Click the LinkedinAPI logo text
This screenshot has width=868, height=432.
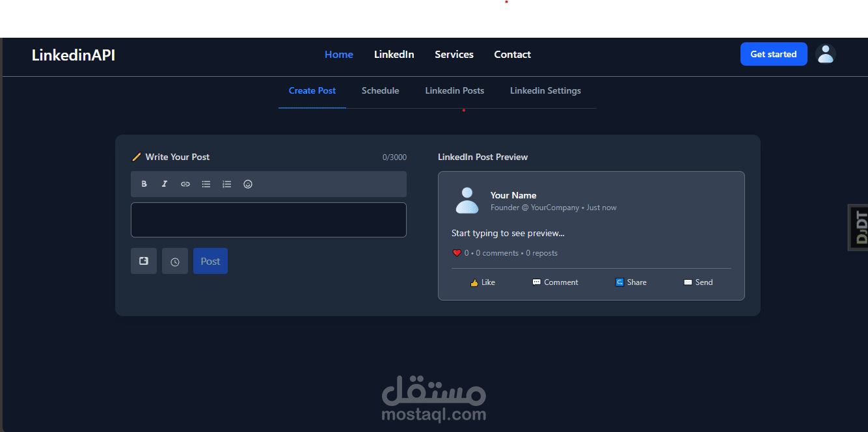coord(74,55)
